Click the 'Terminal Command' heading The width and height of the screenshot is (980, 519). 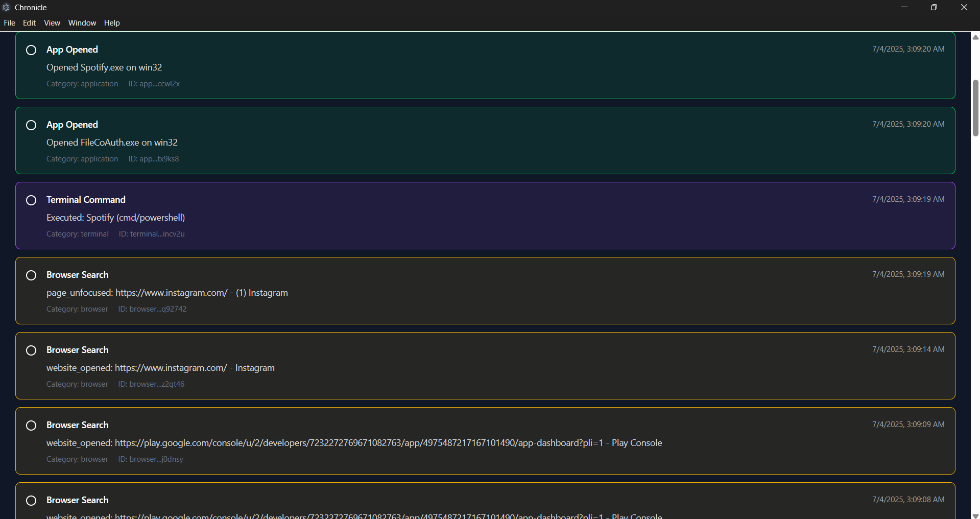(86, 200)
